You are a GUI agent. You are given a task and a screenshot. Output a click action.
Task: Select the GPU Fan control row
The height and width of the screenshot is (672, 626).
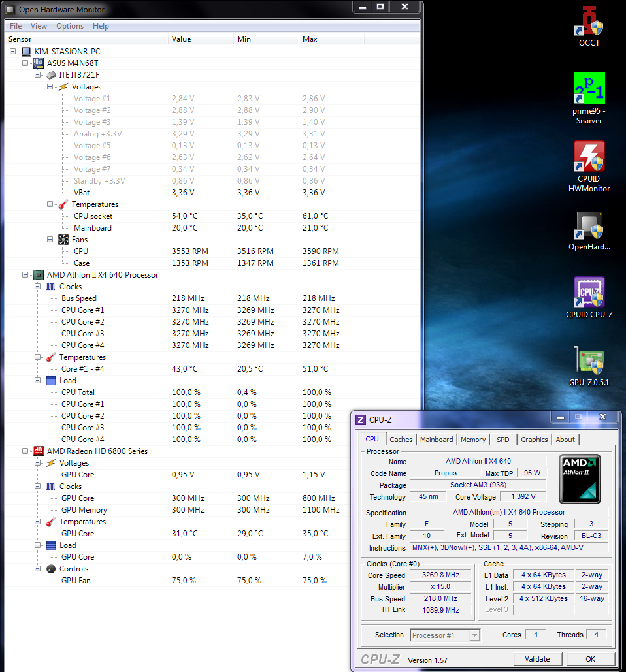178,581
